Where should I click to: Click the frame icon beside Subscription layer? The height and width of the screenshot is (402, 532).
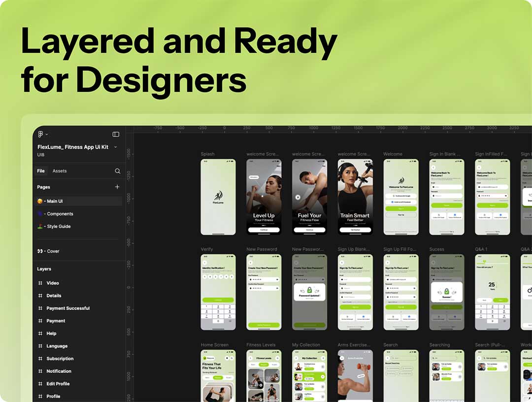click(x=40, y=359)
